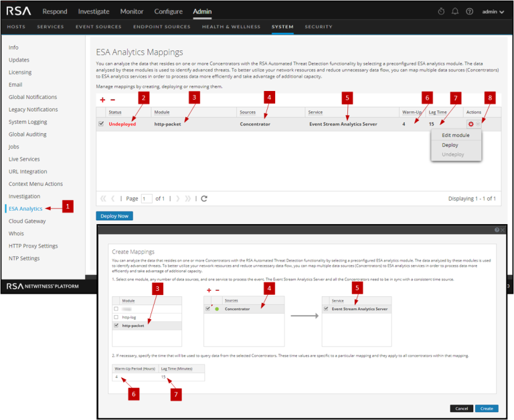Screen dimensions: 514x420
Task: Edit the Lag Time minutes value
Action: coord(181,377)
